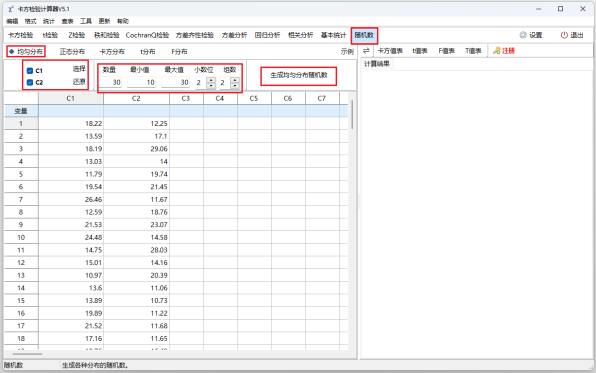Uncheck the C1 column checkbox

(30, 71)
